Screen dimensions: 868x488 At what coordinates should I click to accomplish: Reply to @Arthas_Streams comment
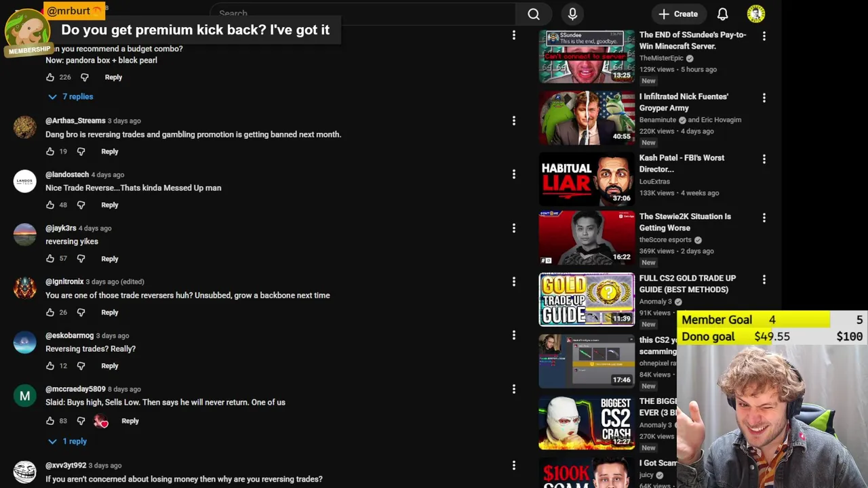tap(110, 152)
